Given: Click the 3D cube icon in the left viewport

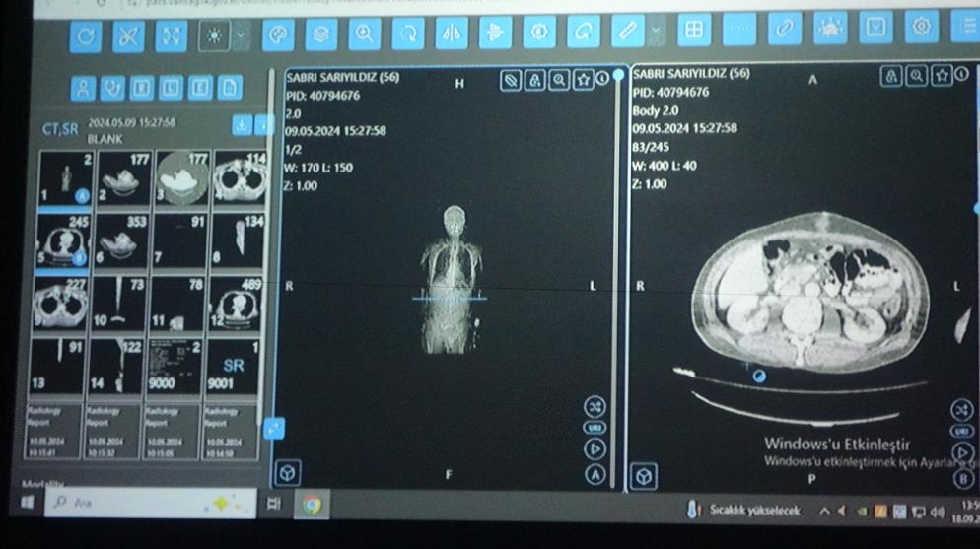Looking at the screenshot, I should pos(289,473).
